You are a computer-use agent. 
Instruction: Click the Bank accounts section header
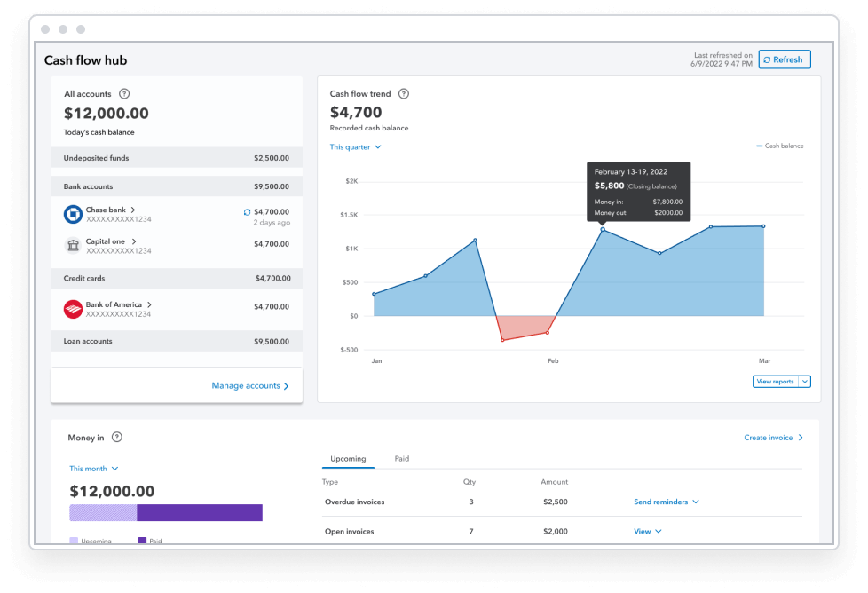177,186
